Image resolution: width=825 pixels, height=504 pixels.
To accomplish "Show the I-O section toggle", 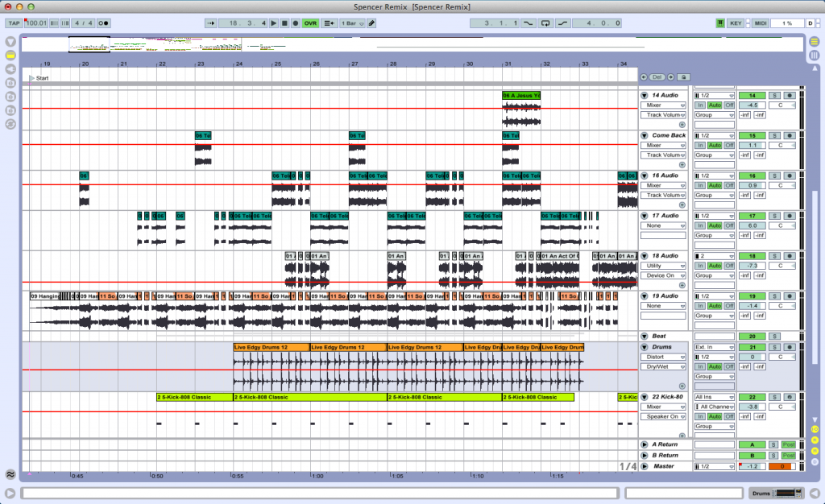I will click(x=815, y=429).
